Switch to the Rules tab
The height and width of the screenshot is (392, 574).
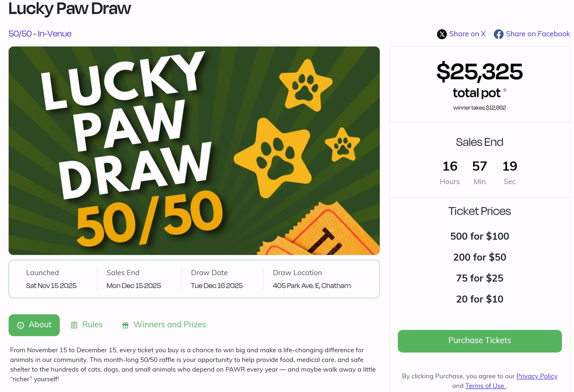tap(92, 325)
